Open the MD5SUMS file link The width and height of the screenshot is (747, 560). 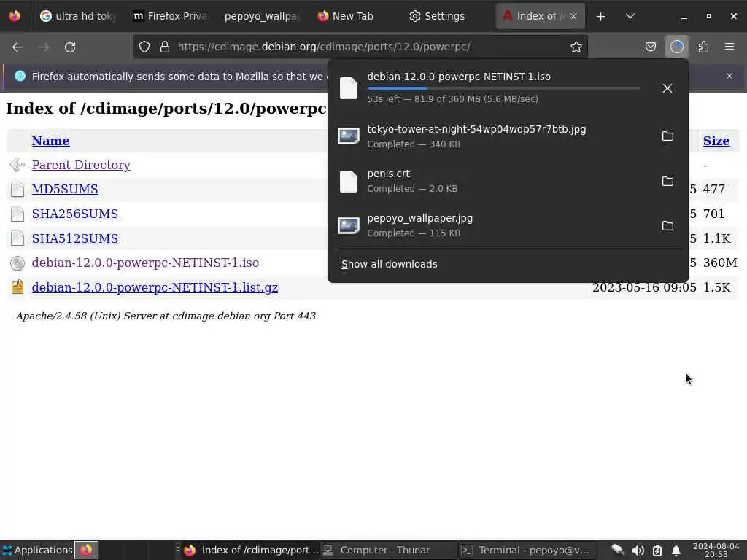click(65, 189)
